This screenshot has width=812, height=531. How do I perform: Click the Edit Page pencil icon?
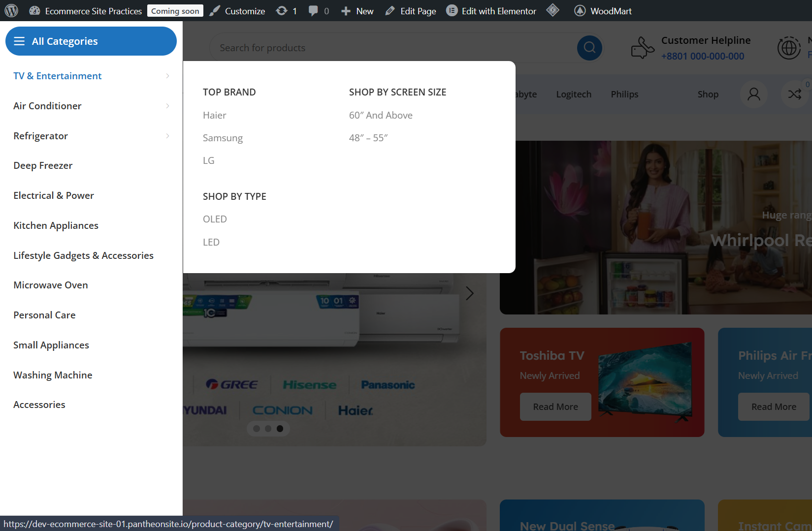(390, 11)
